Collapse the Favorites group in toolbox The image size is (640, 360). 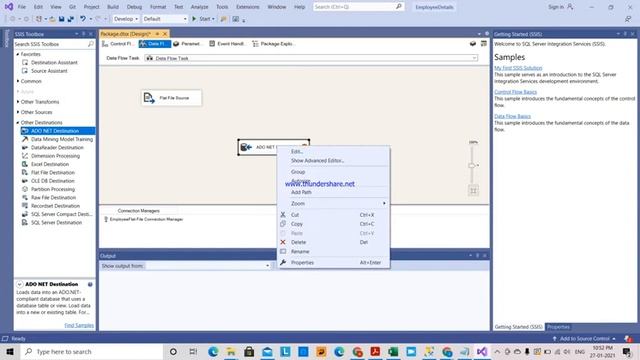[18, 54]
